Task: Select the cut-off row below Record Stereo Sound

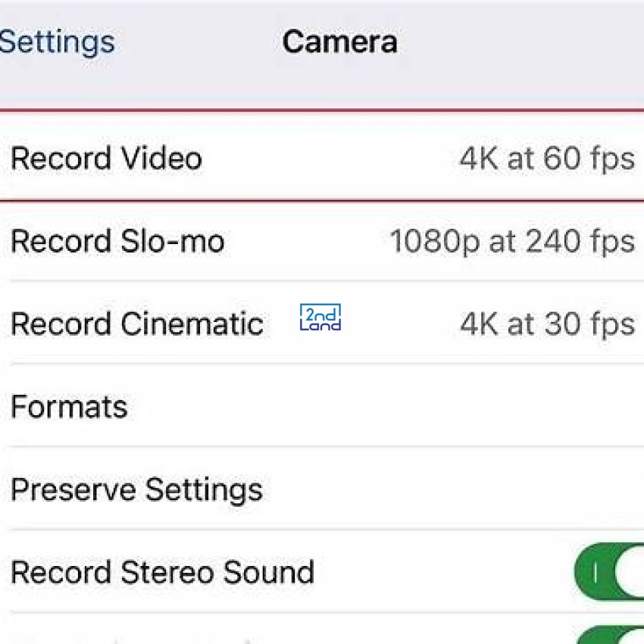Action: 322,629
